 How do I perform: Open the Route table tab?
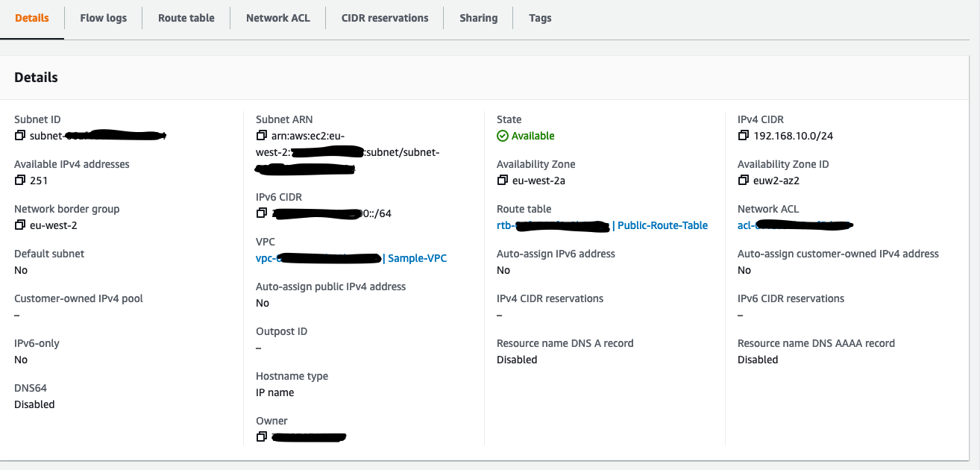186,18
